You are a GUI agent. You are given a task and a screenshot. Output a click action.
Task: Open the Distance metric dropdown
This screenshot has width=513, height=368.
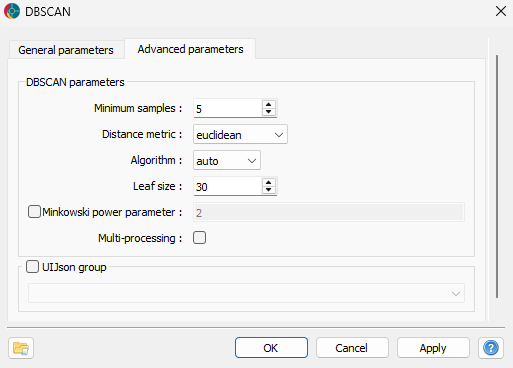point(240,134)
